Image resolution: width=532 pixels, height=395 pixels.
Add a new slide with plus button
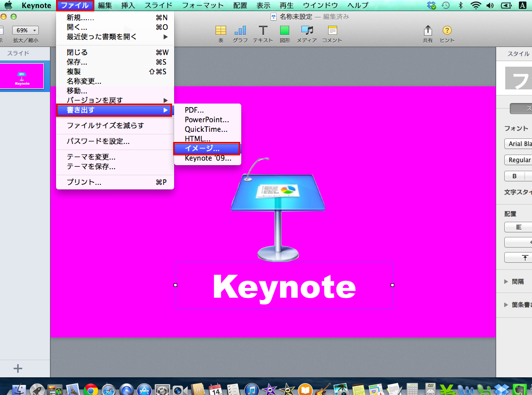pyautogui.click(x=18, y=369)
